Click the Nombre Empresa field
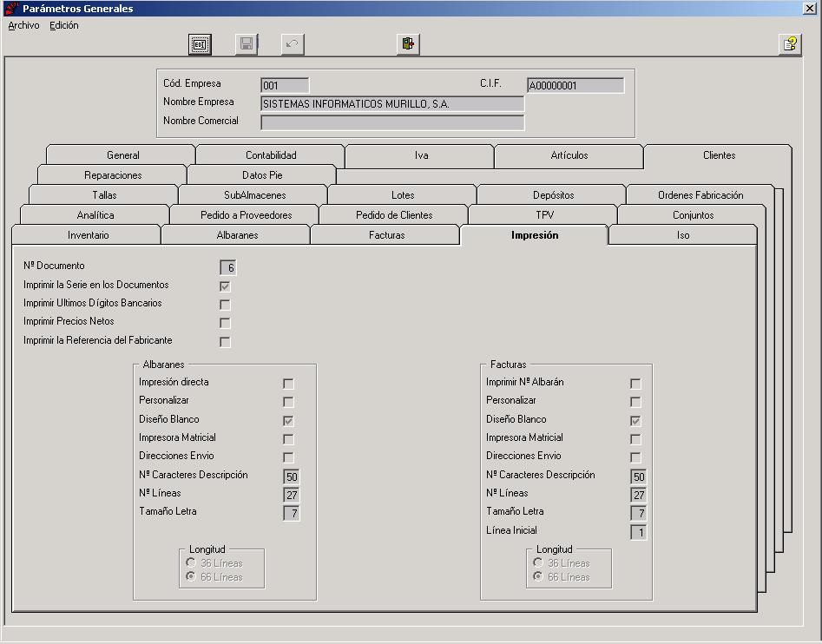Image resolution: width=822 pixels, height=644 pixels. pos(392,104)
